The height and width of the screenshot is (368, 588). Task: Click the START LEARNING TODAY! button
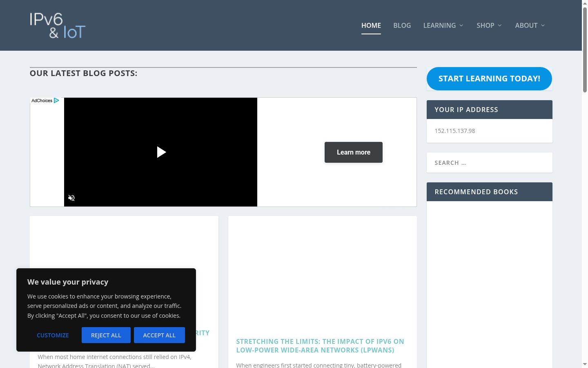coord(489,79)
